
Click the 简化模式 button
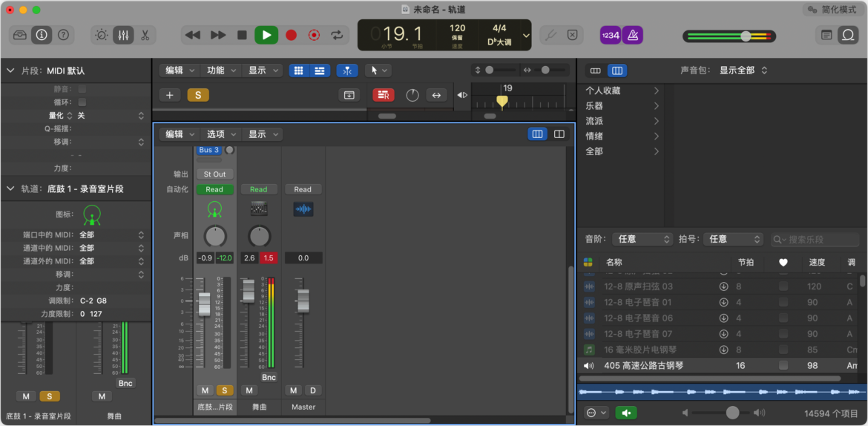(832, 10)
